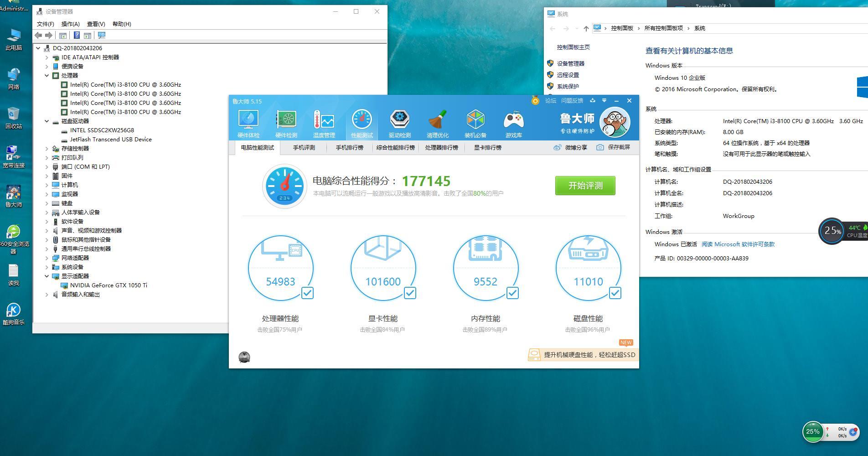Expand the 音频输入和输出 node

pos(46,294)
